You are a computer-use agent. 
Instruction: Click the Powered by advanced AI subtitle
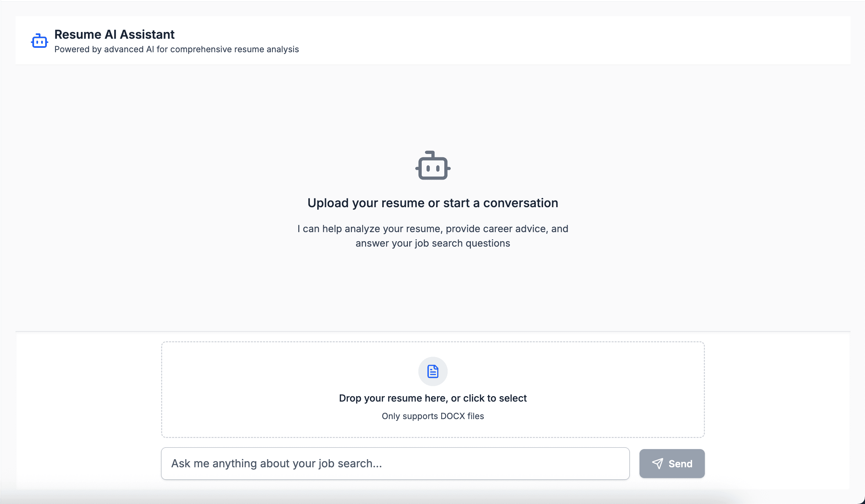coord(176,49)
